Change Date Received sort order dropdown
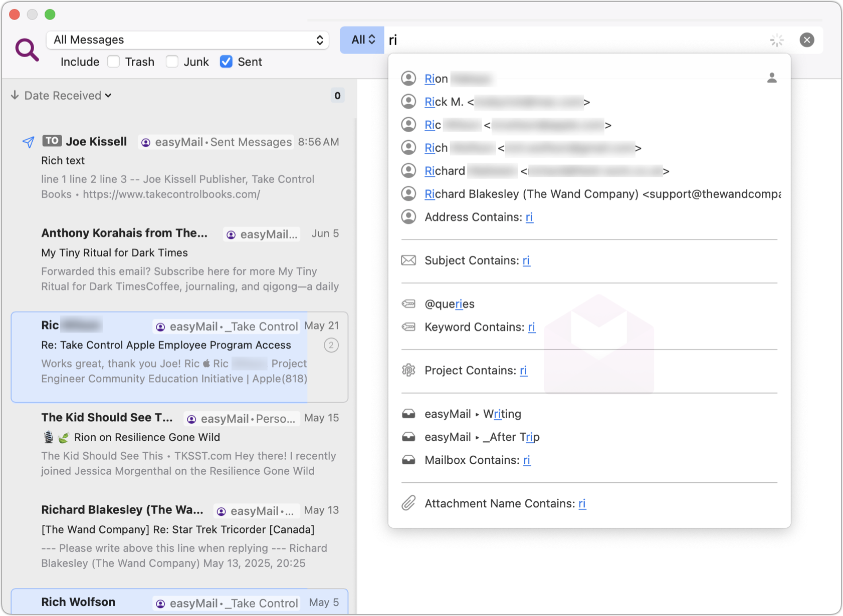 [x=68, y=96]
